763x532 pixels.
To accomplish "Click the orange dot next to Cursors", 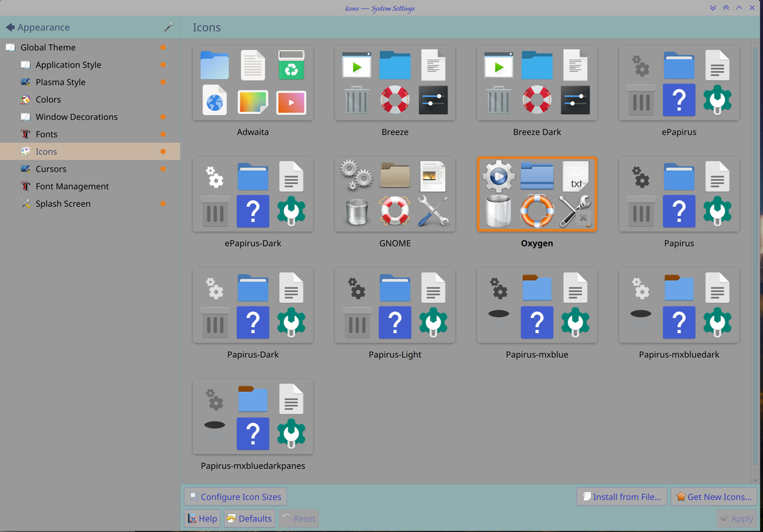I will pyautogui.click(x=163, y=169).
